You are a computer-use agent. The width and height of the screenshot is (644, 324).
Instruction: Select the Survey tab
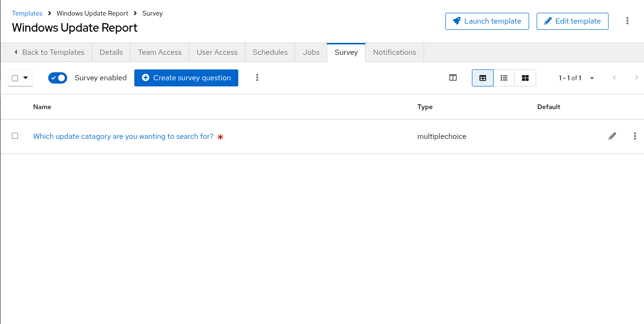click(x=346, y=52)
